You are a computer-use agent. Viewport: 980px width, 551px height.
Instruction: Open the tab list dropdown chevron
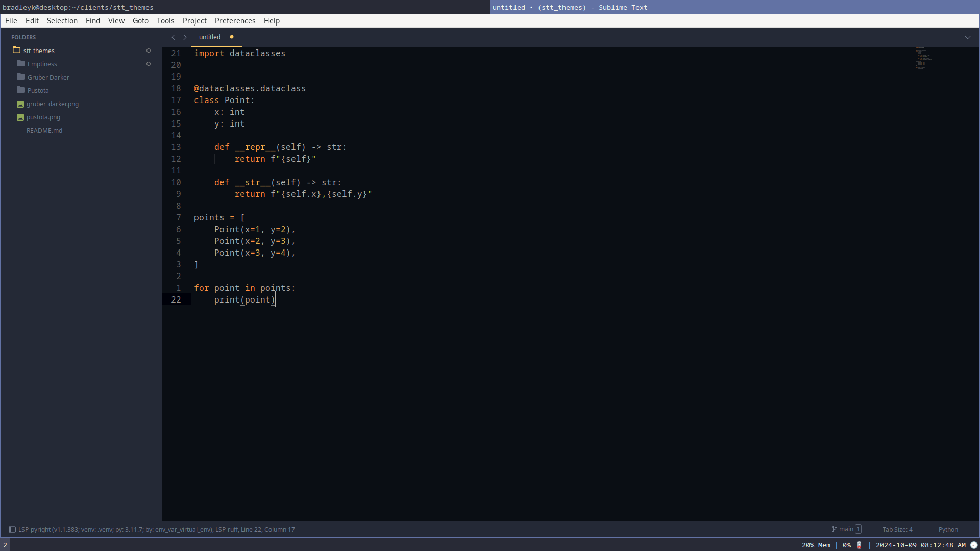coord(968,37)
